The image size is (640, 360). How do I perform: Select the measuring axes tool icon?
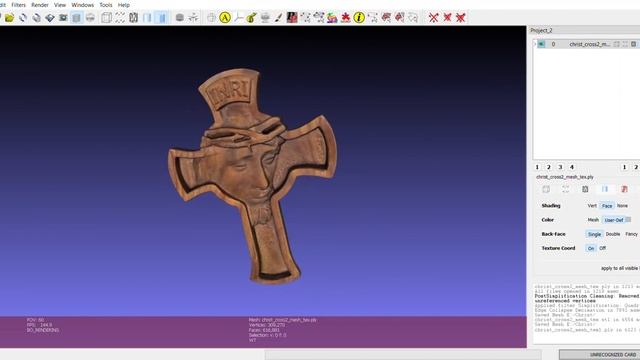coord(238,18)
